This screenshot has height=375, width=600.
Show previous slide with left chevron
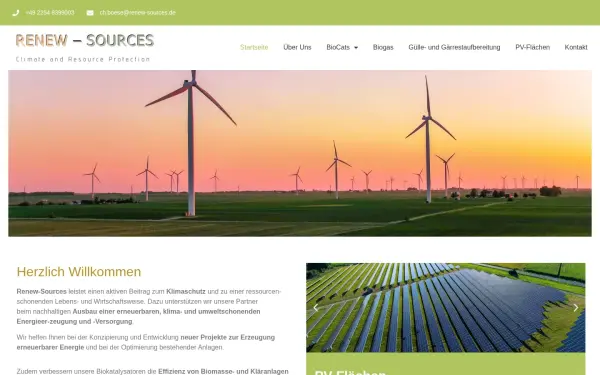coord(316,308)
